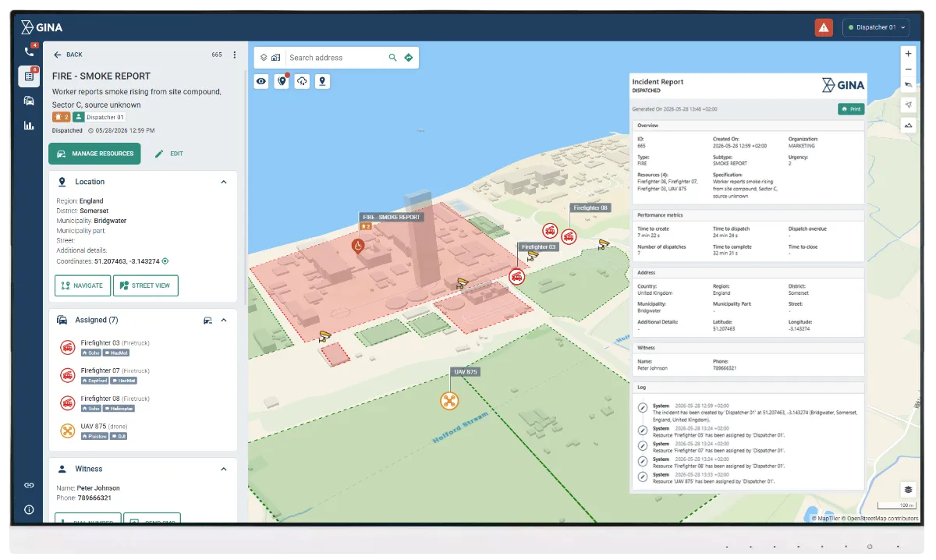Open the statistics bar chart sidebar icon

pos(29,125)
